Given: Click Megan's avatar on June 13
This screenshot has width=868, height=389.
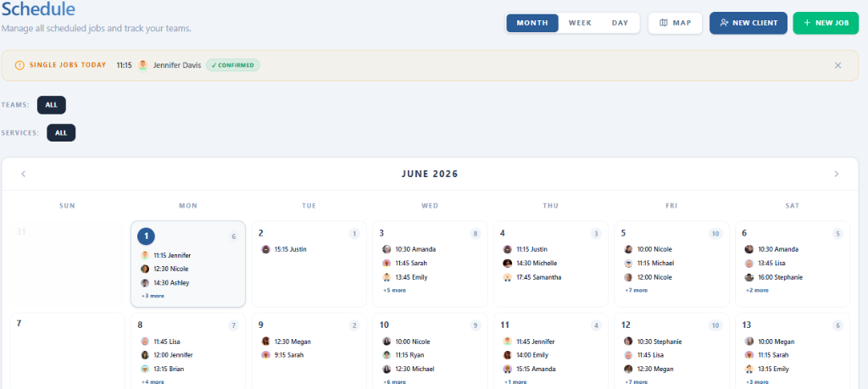Looking at the screenshot, I should (749, 342).
